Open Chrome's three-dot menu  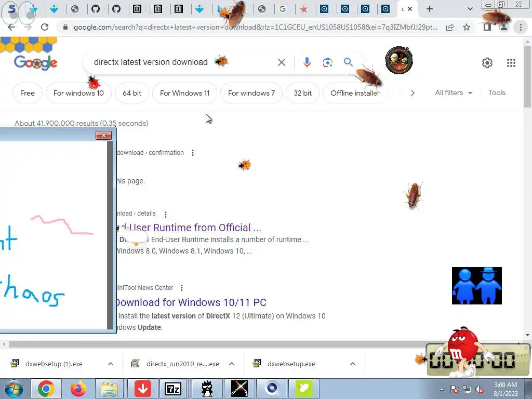(521, 27)
